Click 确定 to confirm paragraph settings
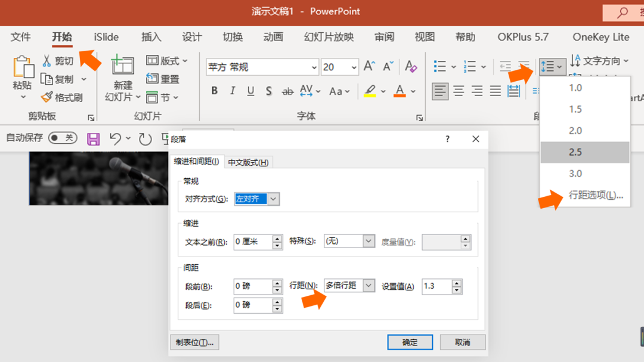The width and height of the screenshot is (644, 362). pyautogui.click(x=410, y=342)
